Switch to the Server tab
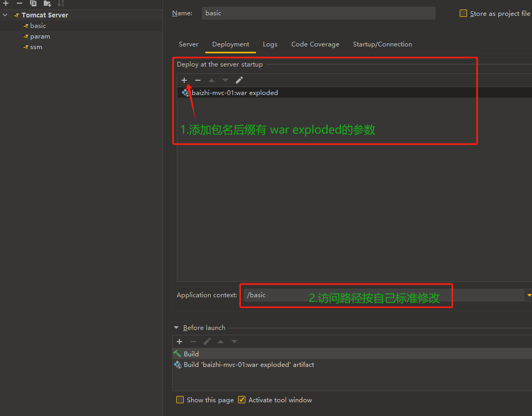532x416 pixels. tap(188, 44)
